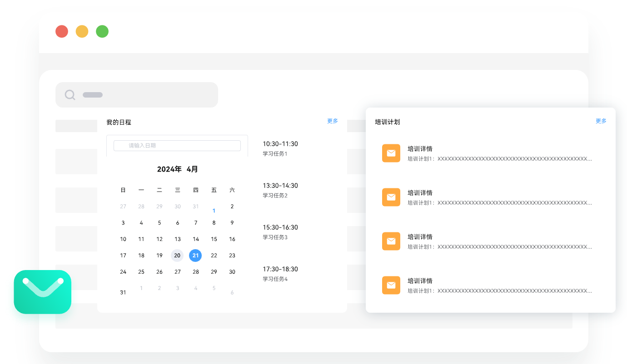627x364 pixels.
Task: Click the 日 weekday column header
Action: [x=123, y=190]
